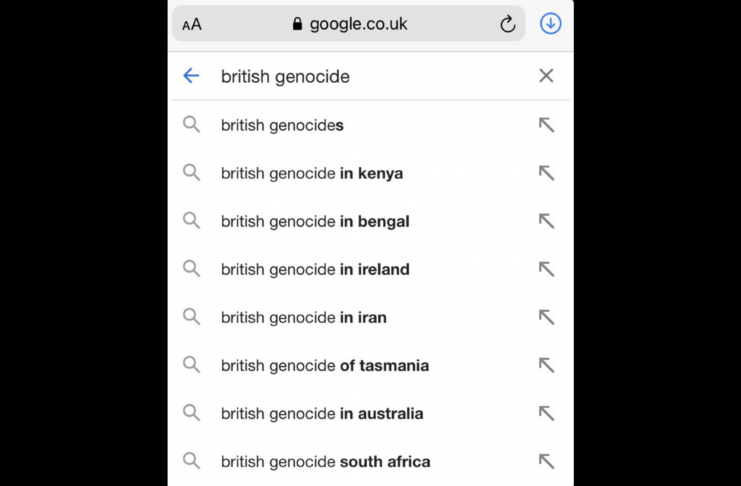Click the padlock icon in the address bar
Screen dimensions: 741x486
297,24
